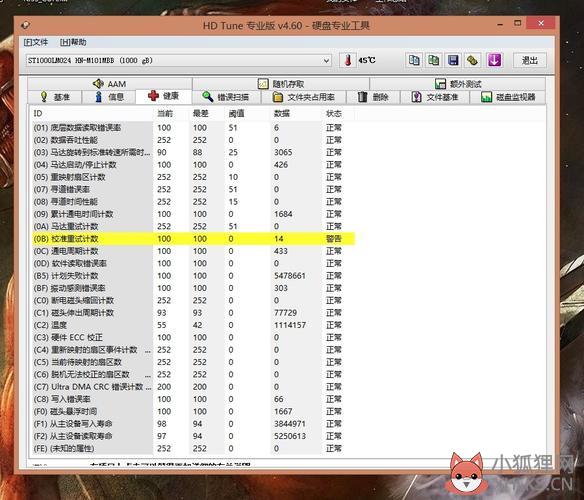This screenshot has height=500, width=584.
Task: Select the (C6) 脱机无法校正的扇区数 row
Action: [193, 374]
